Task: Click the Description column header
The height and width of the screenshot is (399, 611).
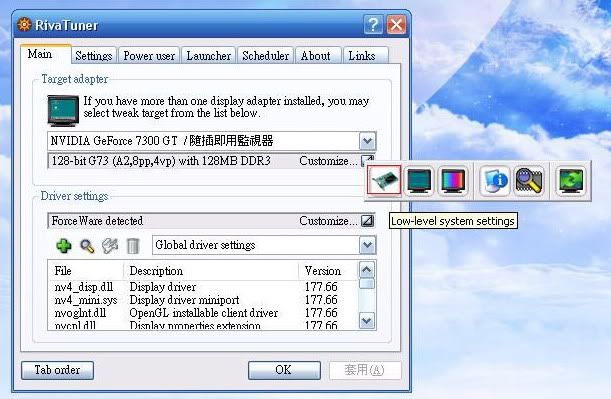Action: point(211,271)
